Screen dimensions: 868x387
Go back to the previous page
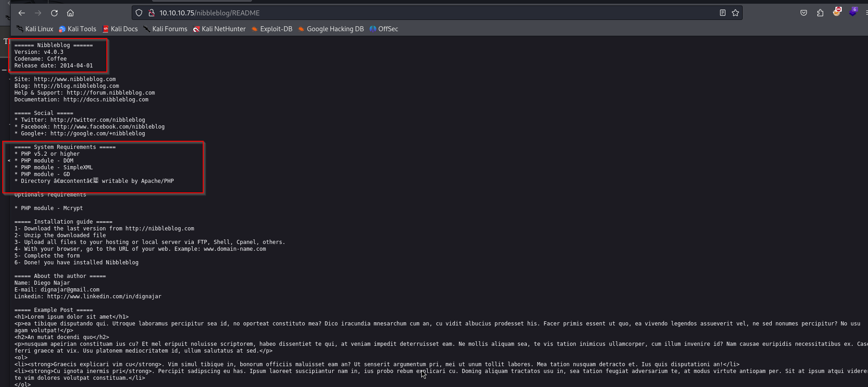pyautogui.click(x=22, y=13)
